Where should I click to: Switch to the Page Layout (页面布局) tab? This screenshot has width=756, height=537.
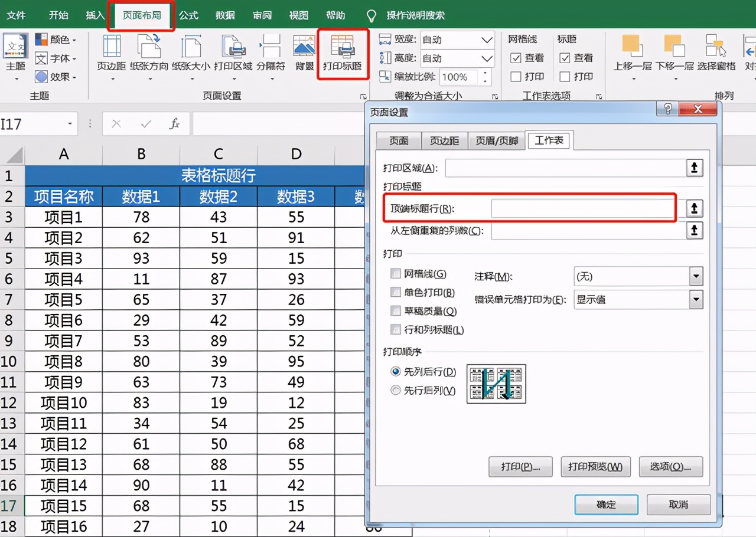142,15
